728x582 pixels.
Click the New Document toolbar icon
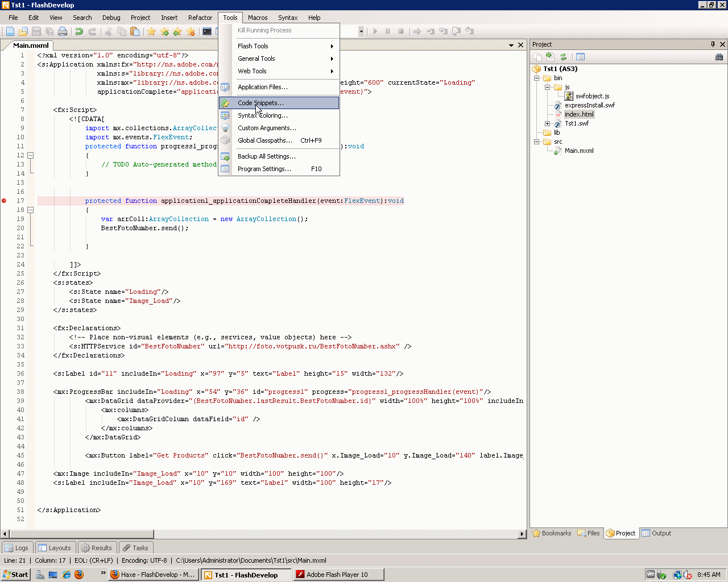click(10, 32)
